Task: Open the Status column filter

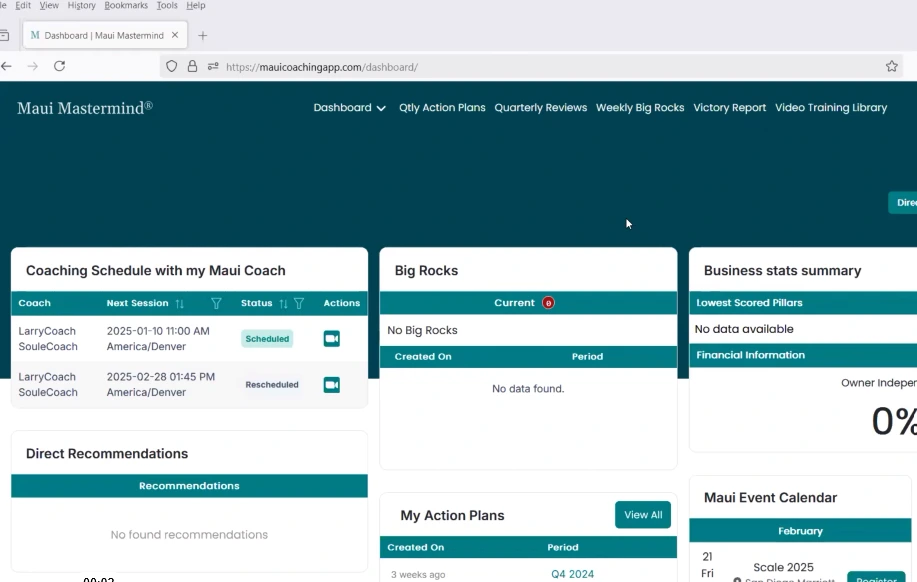Action: point(299,303)
